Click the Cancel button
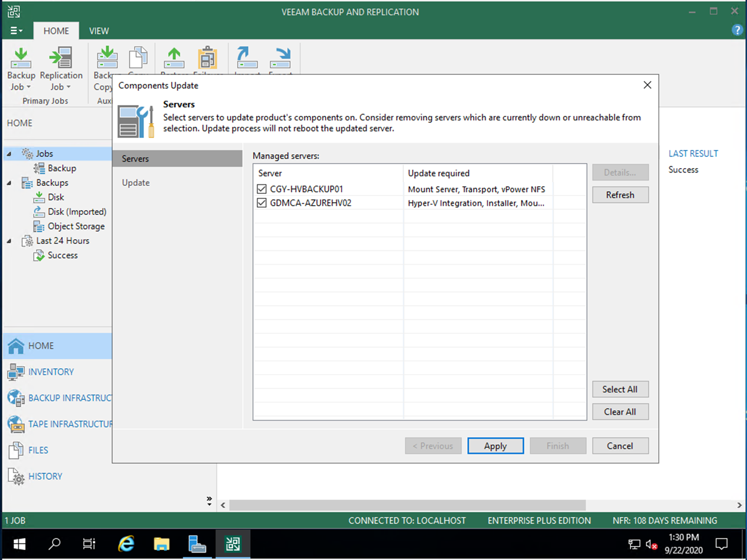This screenshot has width=747, height=560. 620,446
